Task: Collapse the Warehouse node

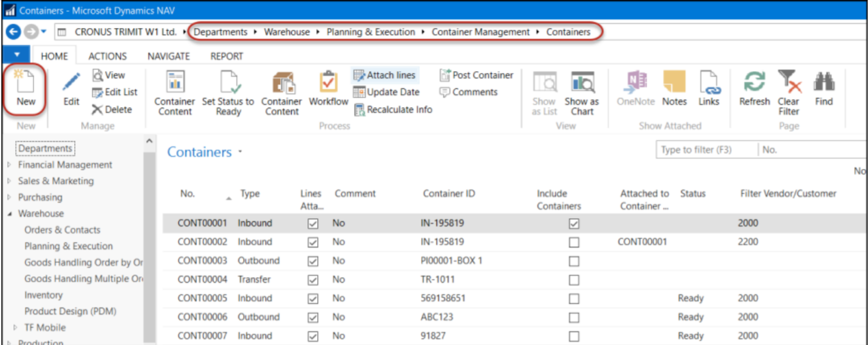Action: pyautogui.click(x=9, y=214)
